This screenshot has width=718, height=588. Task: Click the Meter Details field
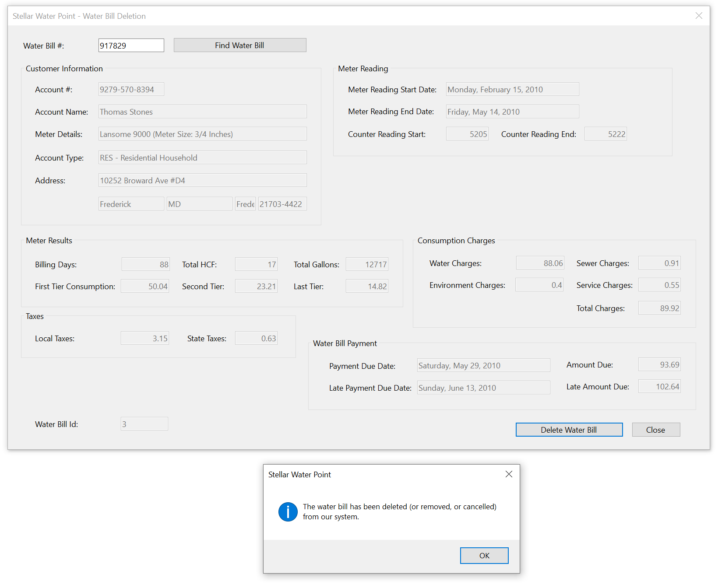tap(203, 134)
